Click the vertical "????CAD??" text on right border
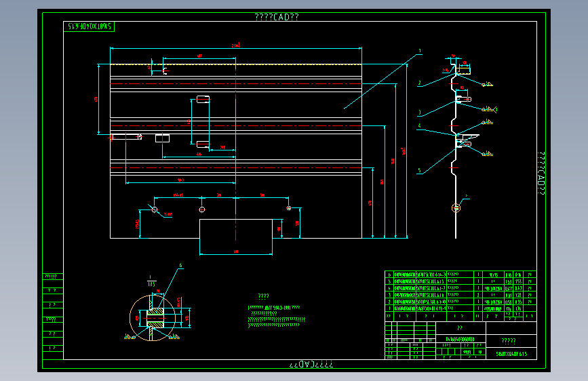This screenshot has width=588, height=381. tap(541, 174)
